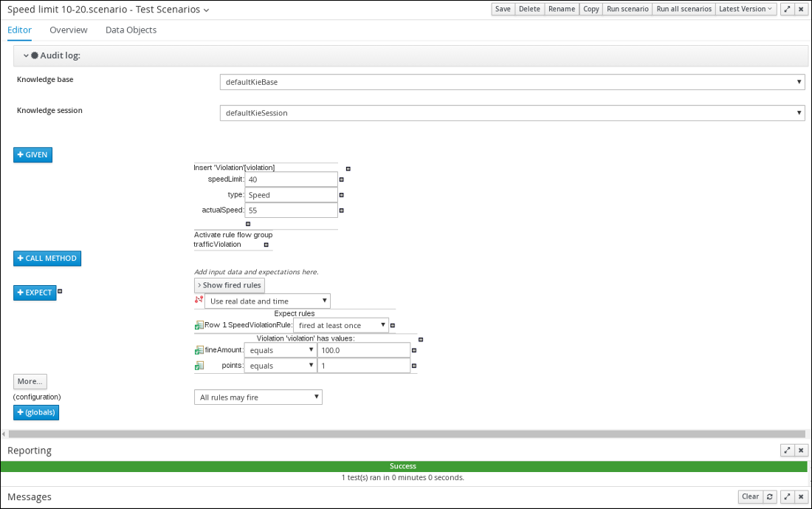Open the All rules may fire dropdown
This screenshot has width=812, height=509.
point(258,397)
